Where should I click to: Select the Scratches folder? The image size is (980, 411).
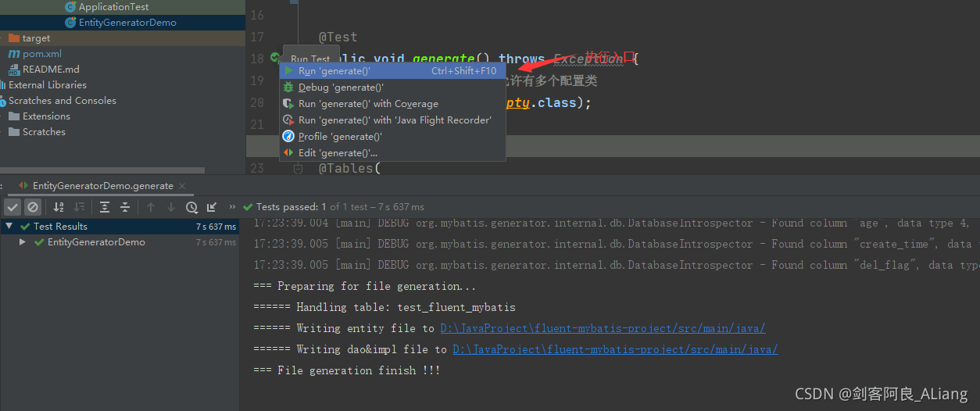pos(44,132)
